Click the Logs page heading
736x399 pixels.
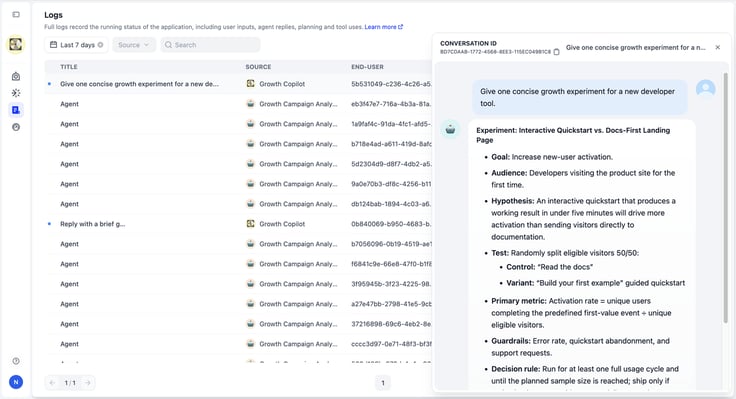[x=54, y=15]
